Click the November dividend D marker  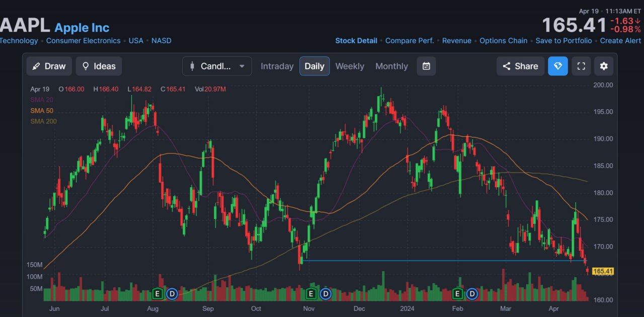[x=326, y=293]
